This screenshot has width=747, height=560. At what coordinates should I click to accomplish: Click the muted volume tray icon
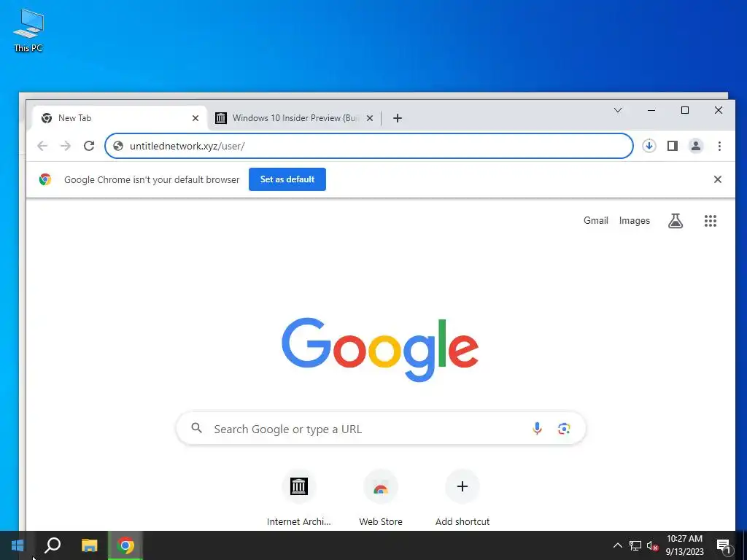(x=652, y=545)
